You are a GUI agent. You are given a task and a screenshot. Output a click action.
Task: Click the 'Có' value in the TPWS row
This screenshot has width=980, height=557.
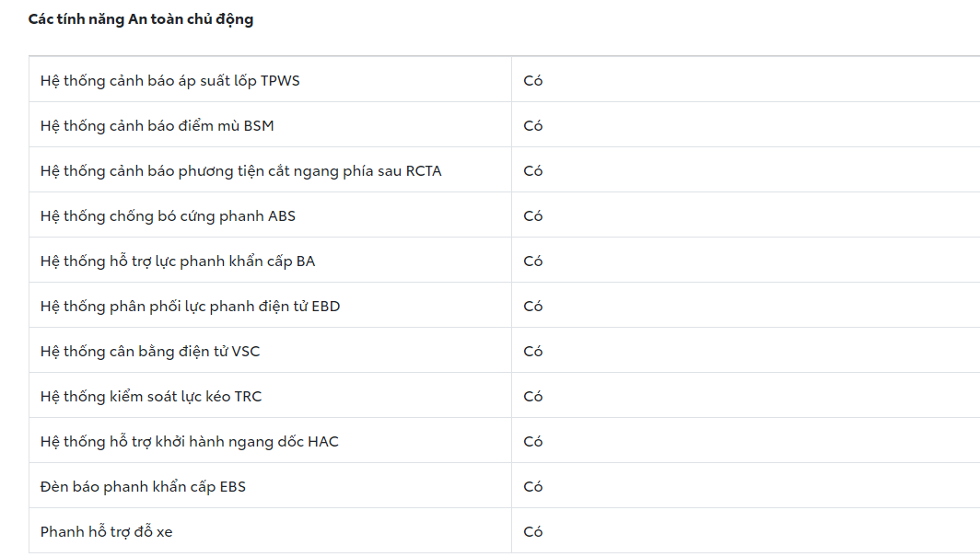[x=533, y=80]
